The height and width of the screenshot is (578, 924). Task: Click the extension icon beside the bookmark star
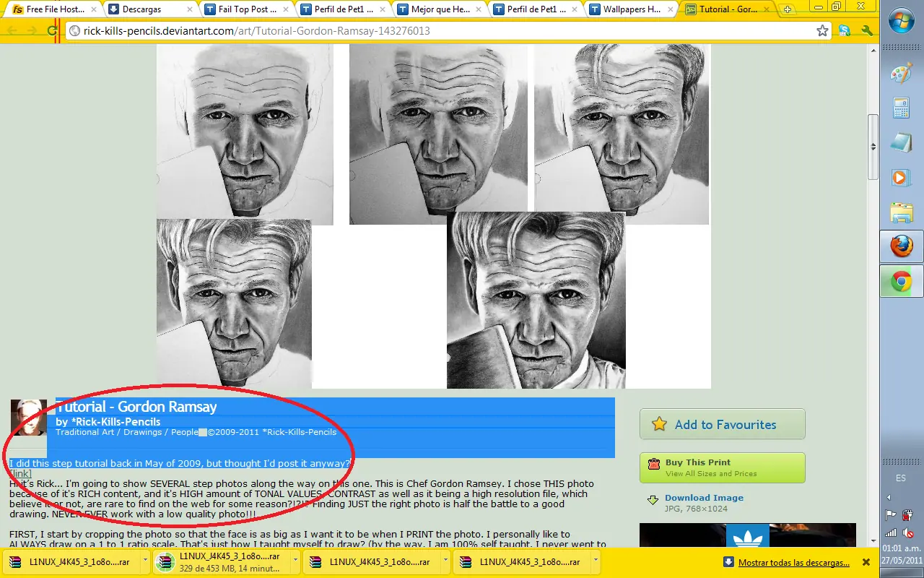point(845,31)
